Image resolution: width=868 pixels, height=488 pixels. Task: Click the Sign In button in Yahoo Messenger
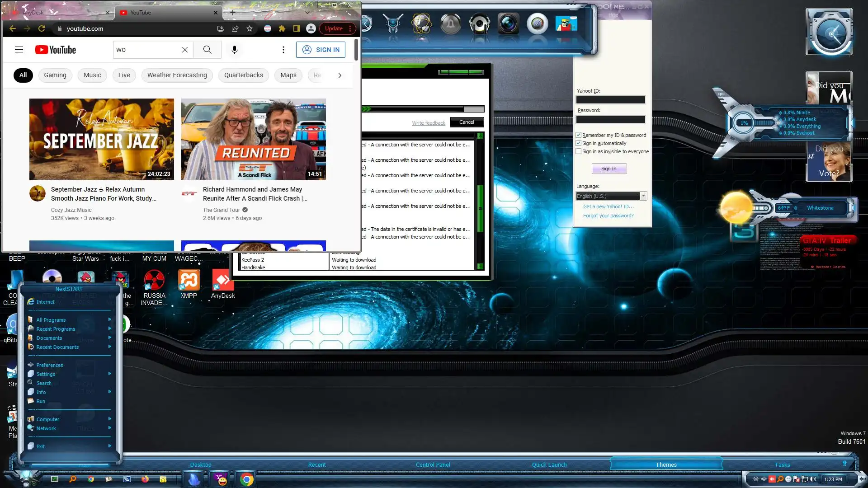[609, 169]
